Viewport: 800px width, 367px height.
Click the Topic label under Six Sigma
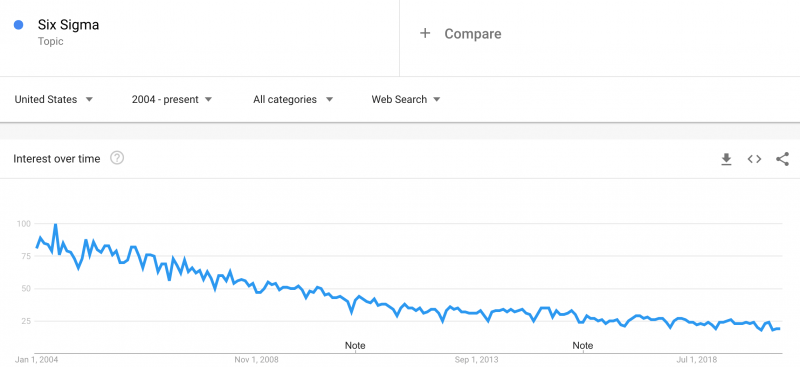51,41
